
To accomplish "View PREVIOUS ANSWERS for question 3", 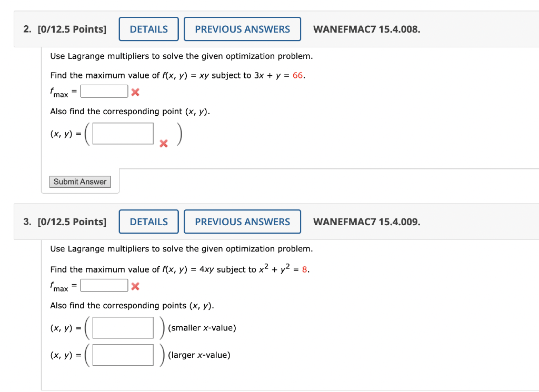I will (242, 222).
